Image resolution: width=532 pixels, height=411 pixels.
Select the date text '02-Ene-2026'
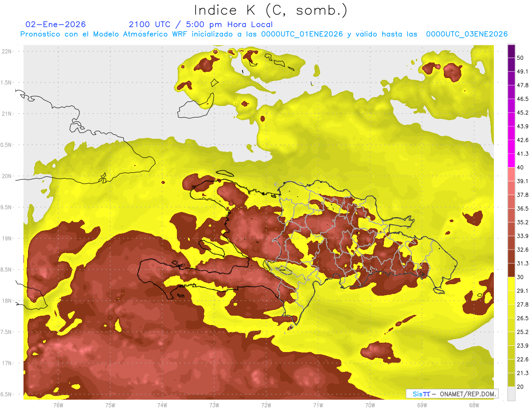pos(56,24)
